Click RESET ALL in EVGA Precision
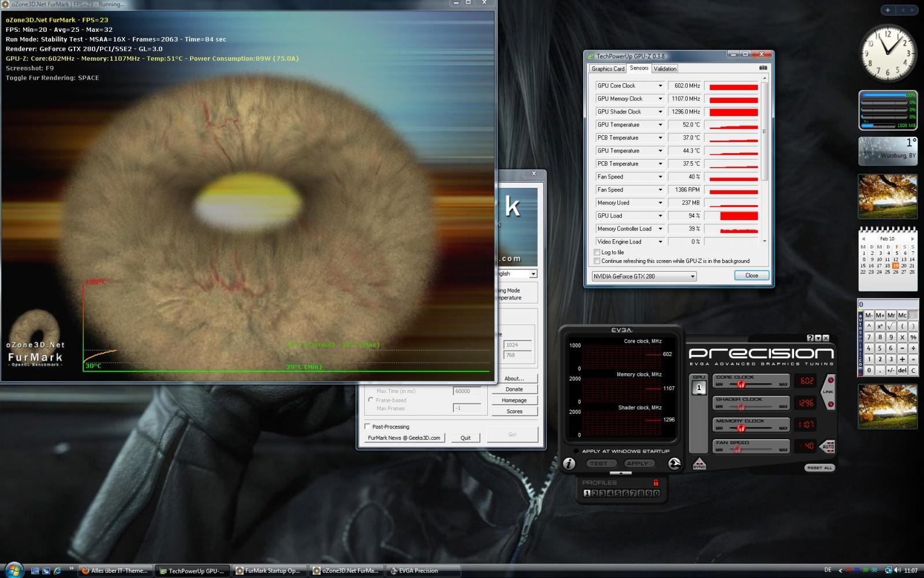Viewport: 924px width, 578px height. (819, 468)
